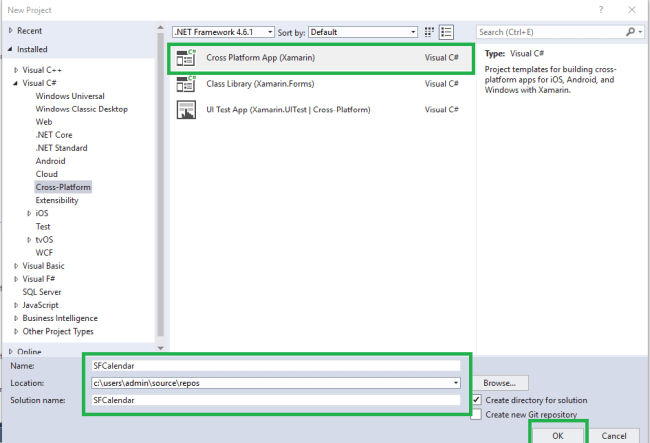Click the UI Test App template icon

tap(186, 110)
